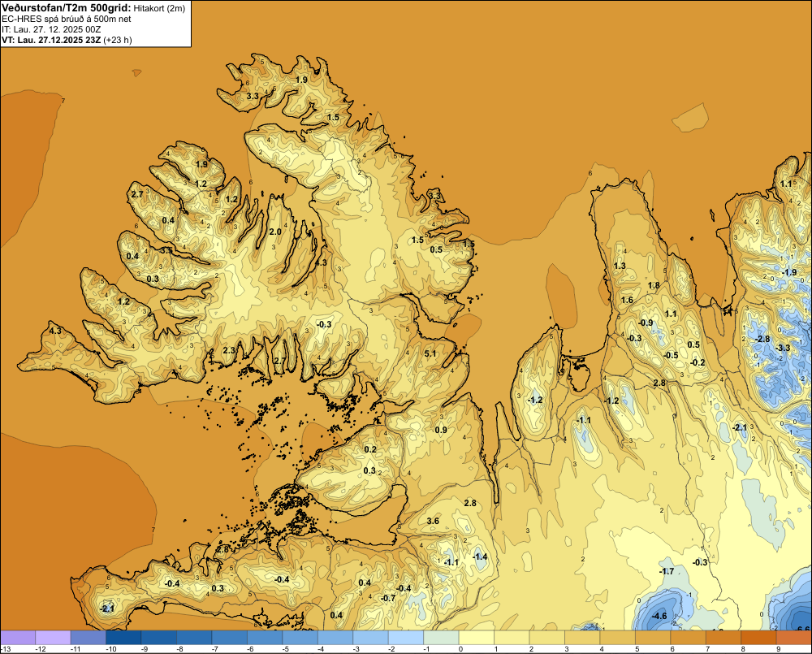Click the '-0.7' temperature value on the map
Viewport: 812px width, 654px height.
tap(388, 598)
